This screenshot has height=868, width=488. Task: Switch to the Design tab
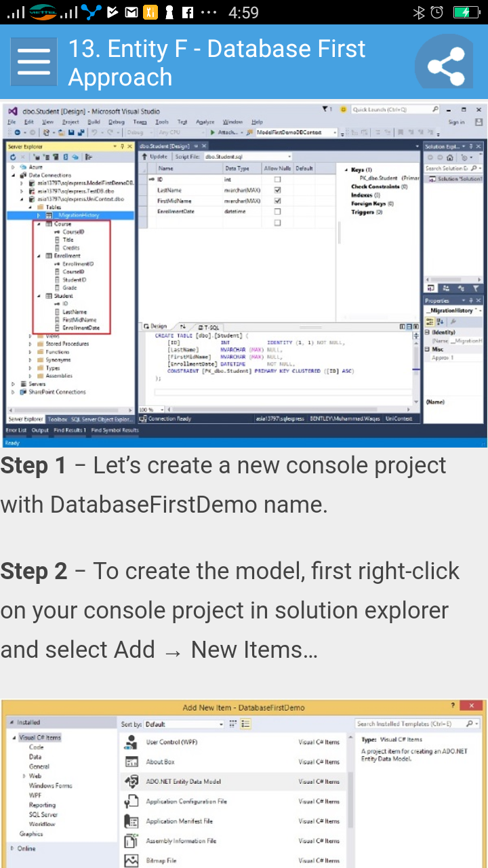[155, 327]
